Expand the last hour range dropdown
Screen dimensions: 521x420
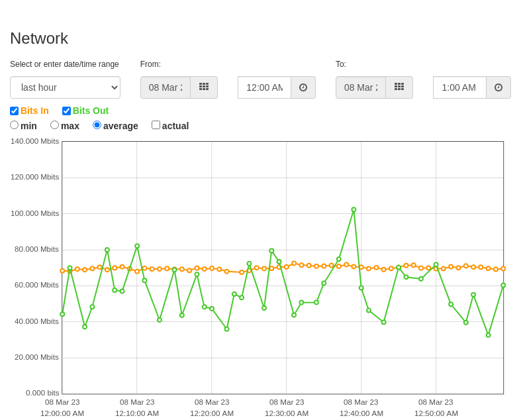(x=65, y=87)
